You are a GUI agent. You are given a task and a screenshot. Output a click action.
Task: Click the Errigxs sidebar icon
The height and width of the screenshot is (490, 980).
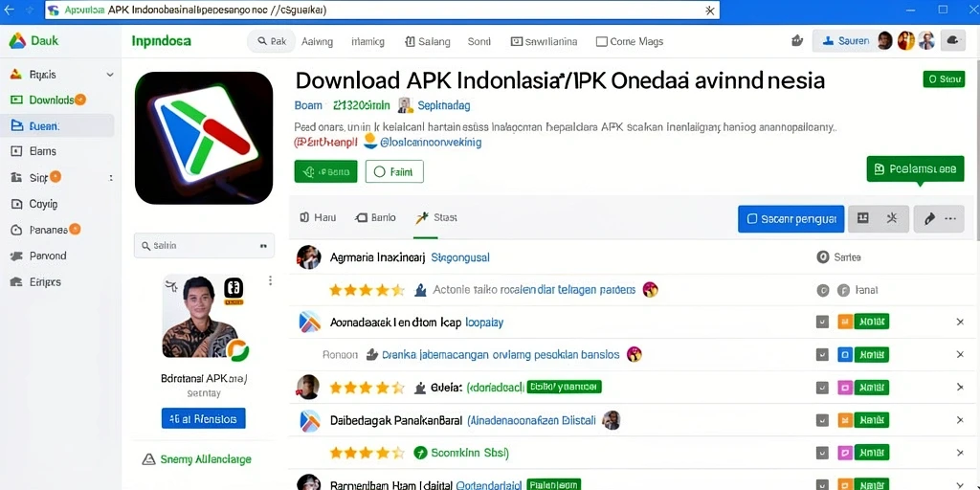click(x=17, y=282)
